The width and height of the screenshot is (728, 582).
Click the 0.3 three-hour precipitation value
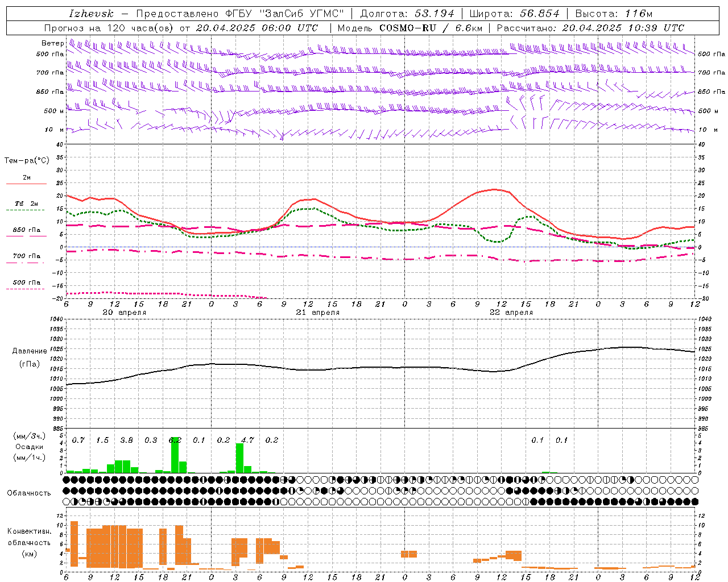click(x=151, y=440)
